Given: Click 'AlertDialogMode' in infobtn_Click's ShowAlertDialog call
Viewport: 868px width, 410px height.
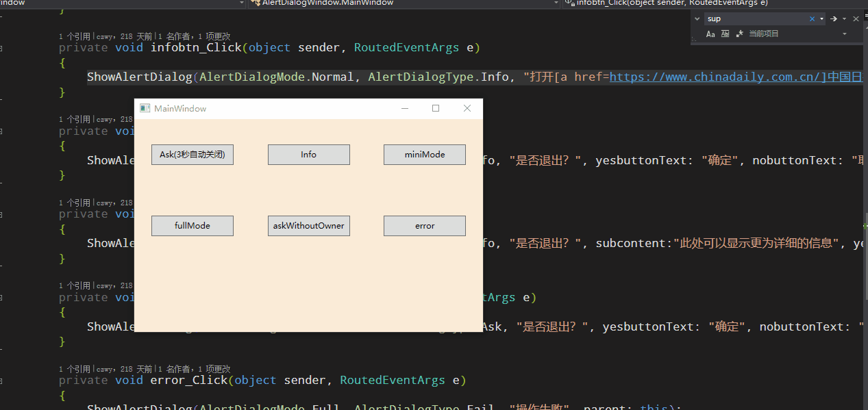Looking at the screenshot, I should coord(252,77).
